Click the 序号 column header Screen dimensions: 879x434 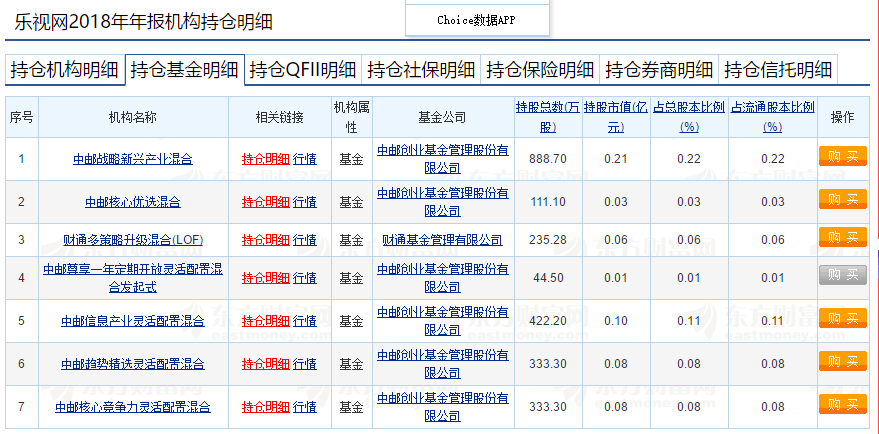[x=21, y=117]
